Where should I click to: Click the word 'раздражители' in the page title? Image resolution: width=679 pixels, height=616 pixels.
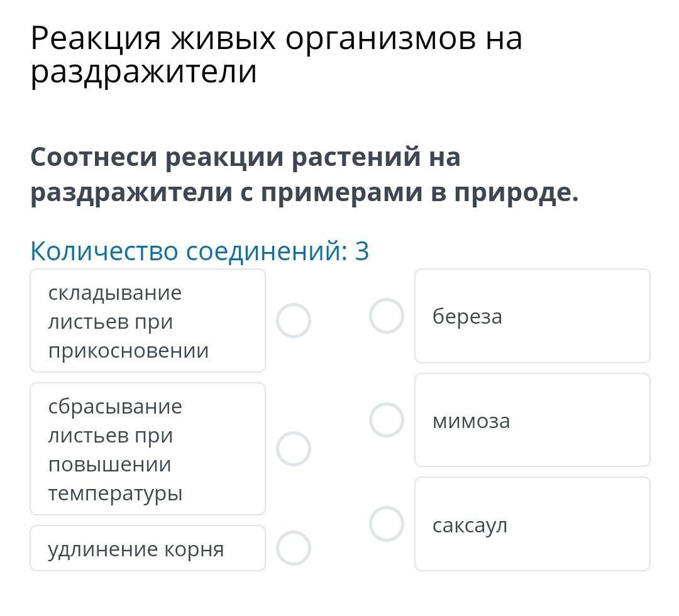pos(143,72)
